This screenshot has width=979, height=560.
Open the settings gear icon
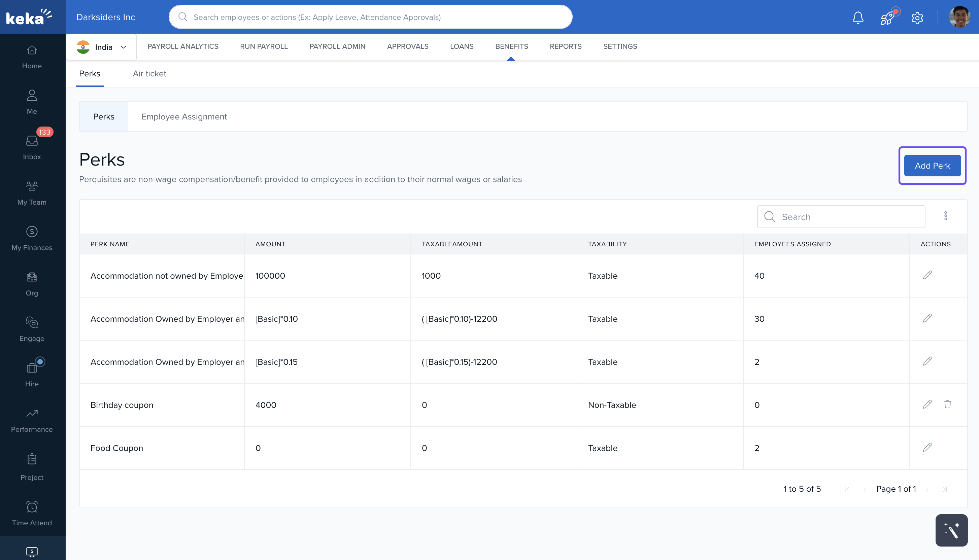[x=917, y=18]
